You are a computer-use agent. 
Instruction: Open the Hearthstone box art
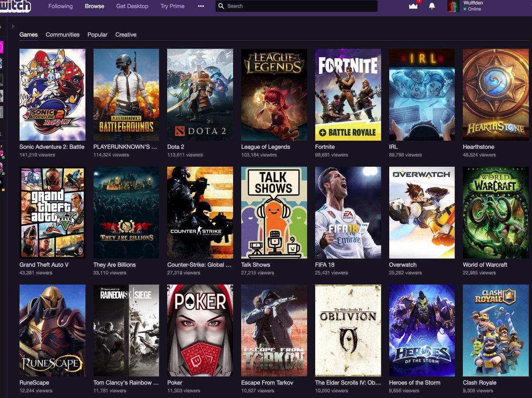496,95
